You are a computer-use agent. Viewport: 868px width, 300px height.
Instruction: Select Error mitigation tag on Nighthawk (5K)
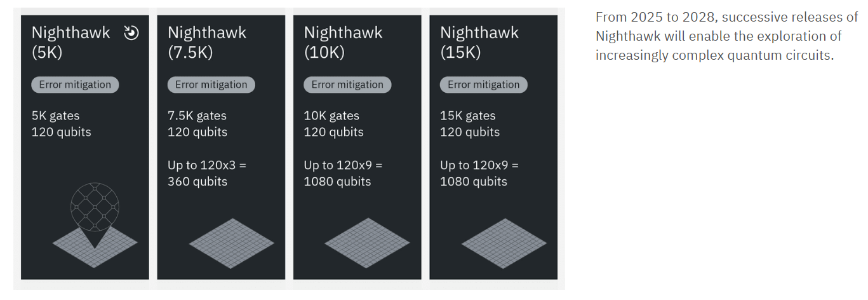[x=75, y=85]
